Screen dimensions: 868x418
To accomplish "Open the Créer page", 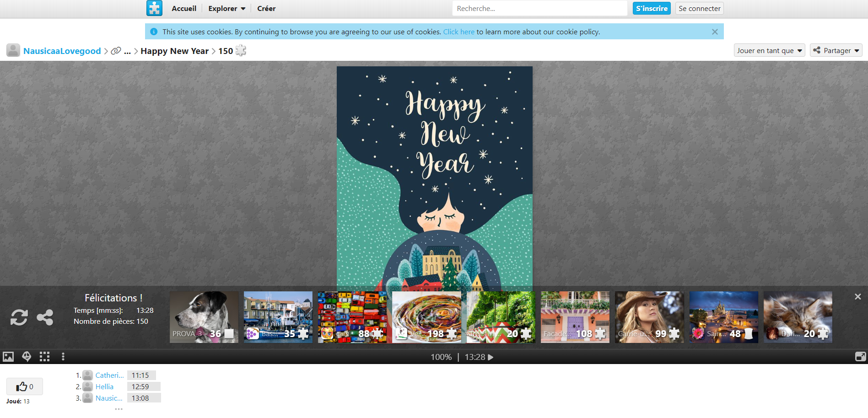I will 266,8.
